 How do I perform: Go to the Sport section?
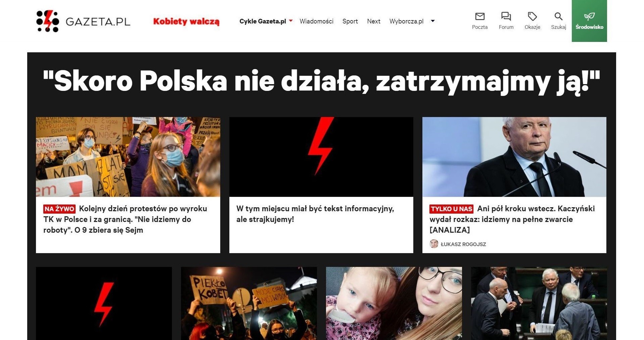coord(350,21)
